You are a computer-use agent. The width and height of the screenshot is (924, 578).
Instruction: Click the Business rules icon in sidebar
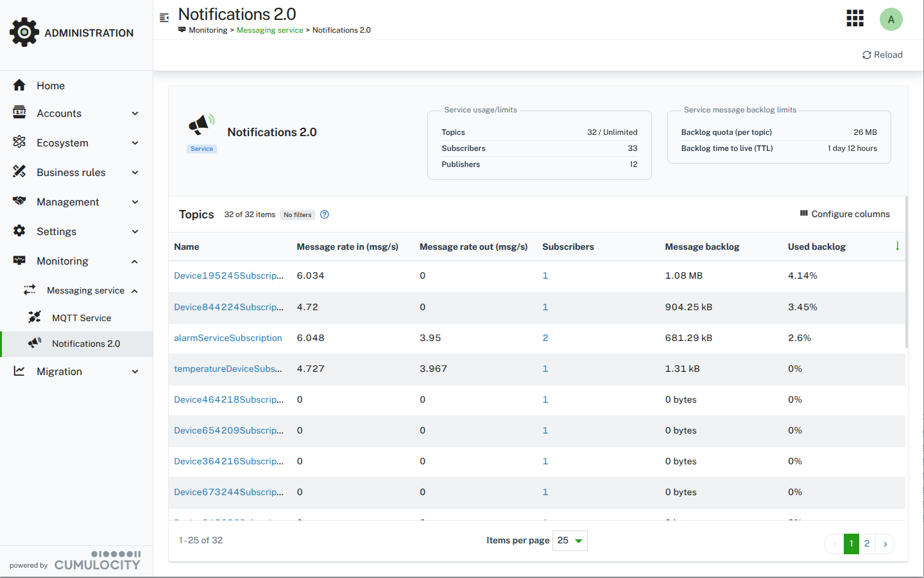(19, 172)
